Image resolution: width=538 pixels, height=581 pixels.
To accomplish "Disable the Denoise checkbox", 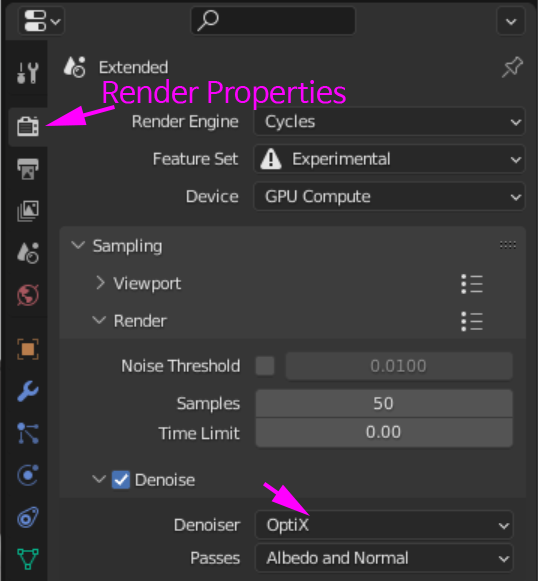I will (121, 480).
